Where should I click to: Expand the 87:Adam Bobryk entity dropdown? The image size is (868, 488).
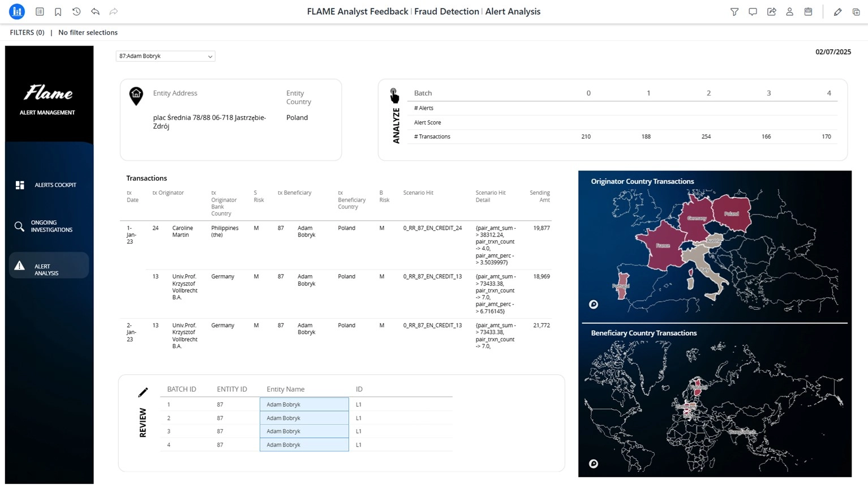pos(165,56)
